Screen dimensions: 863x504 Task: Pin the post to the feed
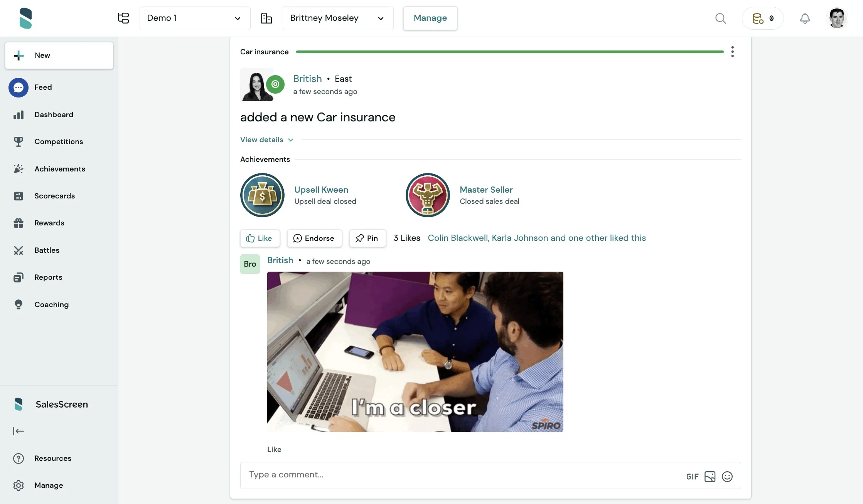(367, 239)
